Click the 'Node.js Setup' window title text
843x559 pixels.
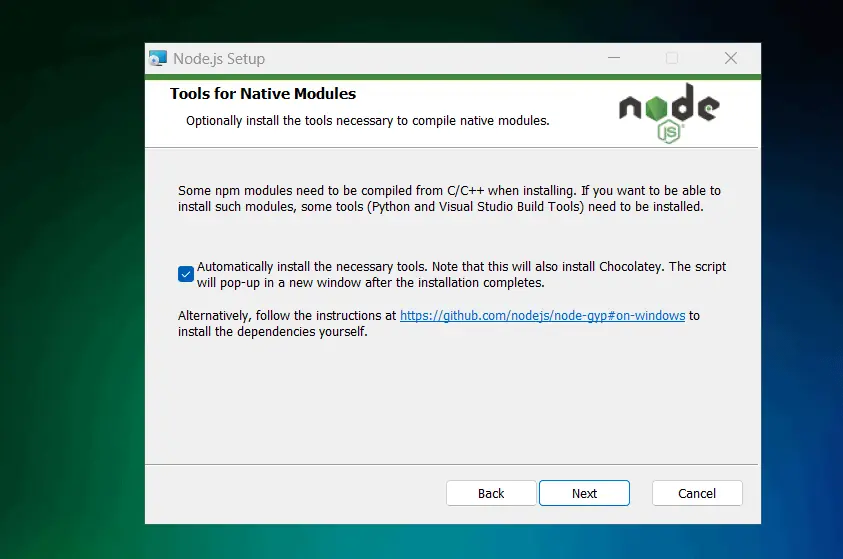(x=219, y=59)
